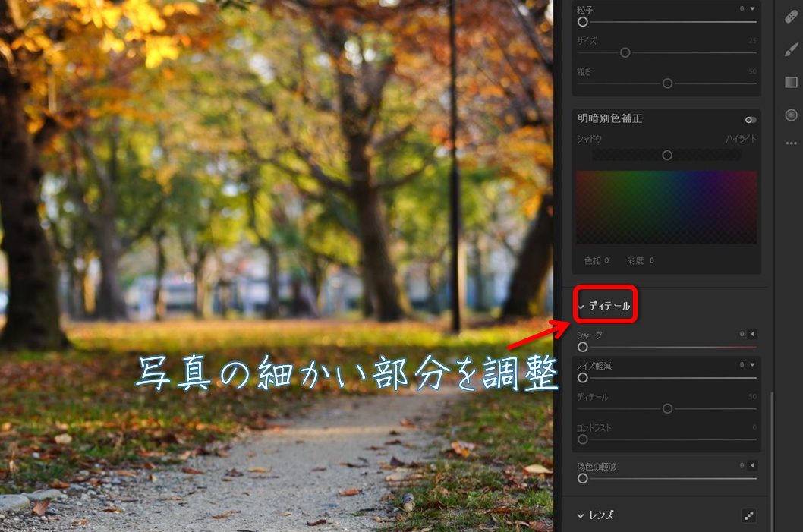Expand the 偽色の軽減 options triangle
This screenshot has height=532, width=803.
point(752,465)
